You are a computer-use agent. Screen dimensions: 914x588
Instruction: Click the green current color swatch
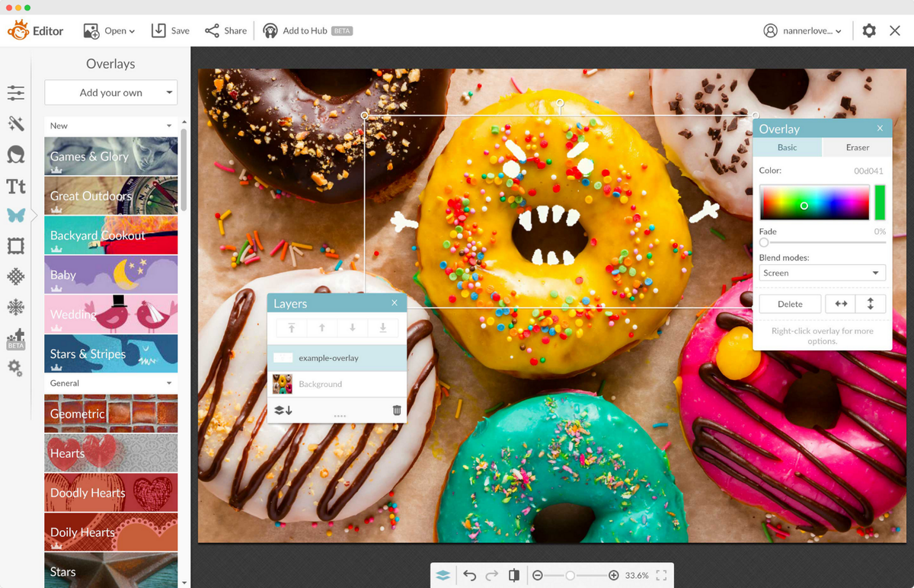880,202
